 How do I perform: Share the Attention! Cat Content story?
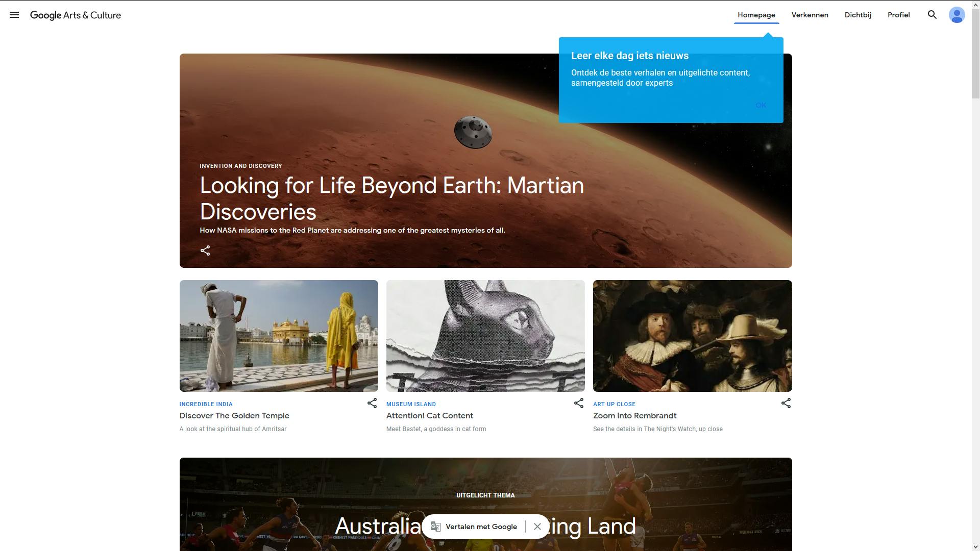tap(579, 403)
